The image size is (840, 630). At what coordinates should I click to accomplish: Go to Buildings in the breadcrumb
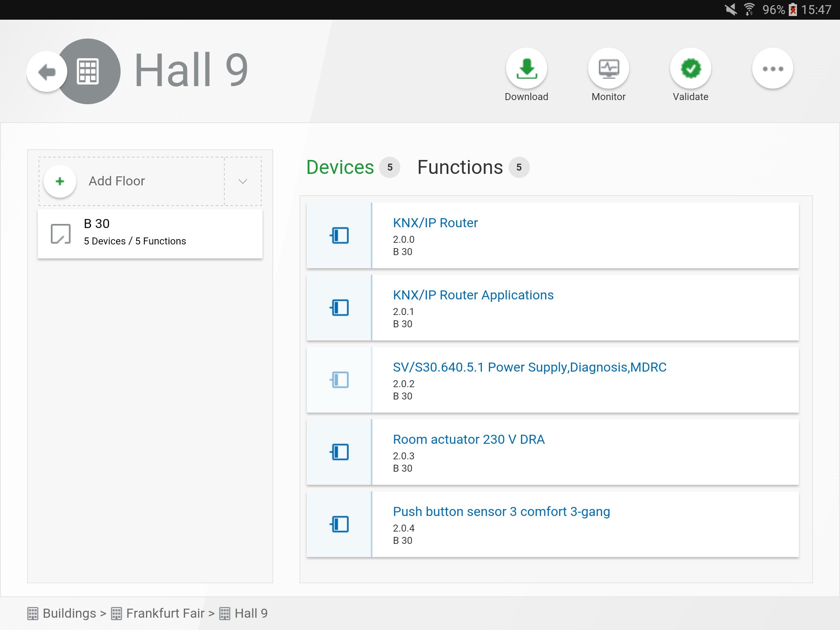click(x=69, y=613)
